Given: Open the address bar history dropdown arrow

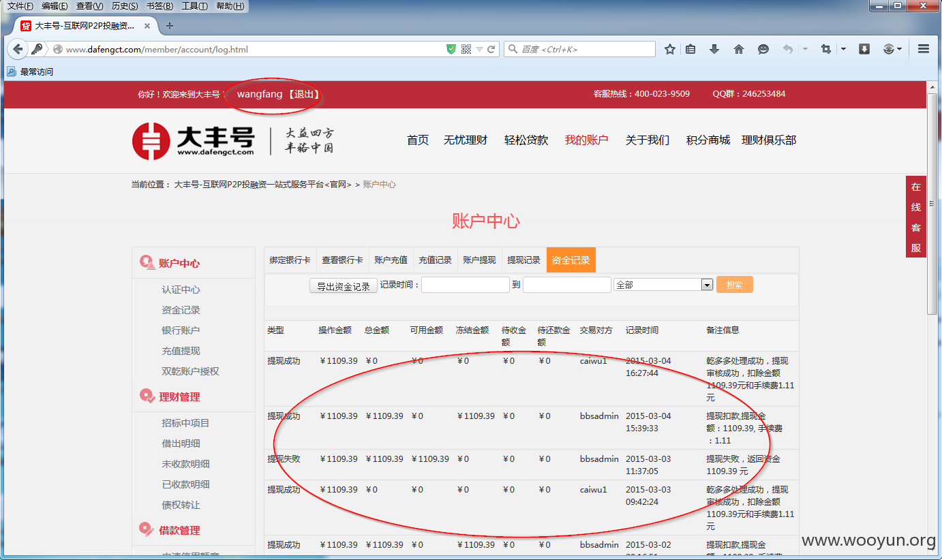Looking at the screenshot, I should coord(479,49).
